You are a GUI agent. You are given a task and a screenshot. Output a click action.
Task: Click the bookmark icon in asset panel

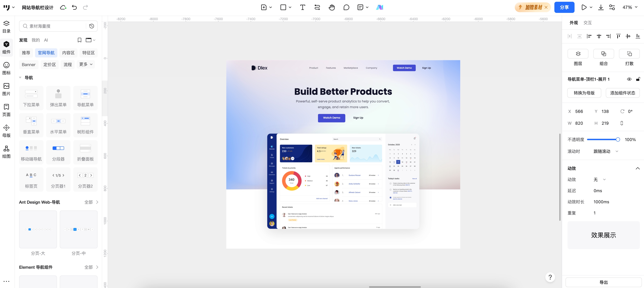(80, 40)
